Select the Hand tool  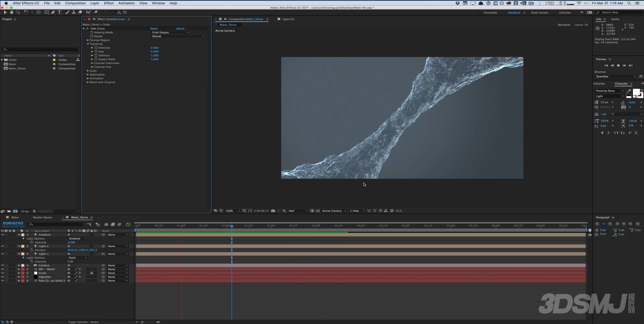coord(11,12)
